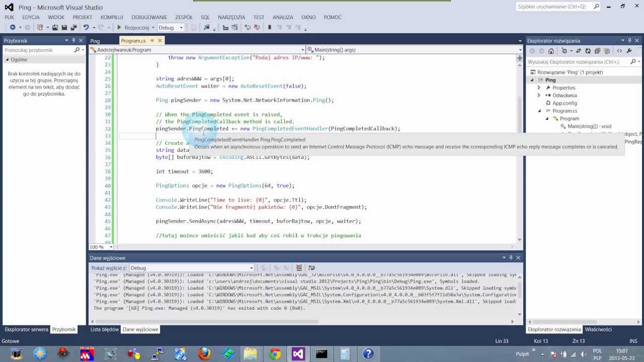Open the Przybornik panel options dropdown arrow
644x362 pixels.
pos(66,41)
